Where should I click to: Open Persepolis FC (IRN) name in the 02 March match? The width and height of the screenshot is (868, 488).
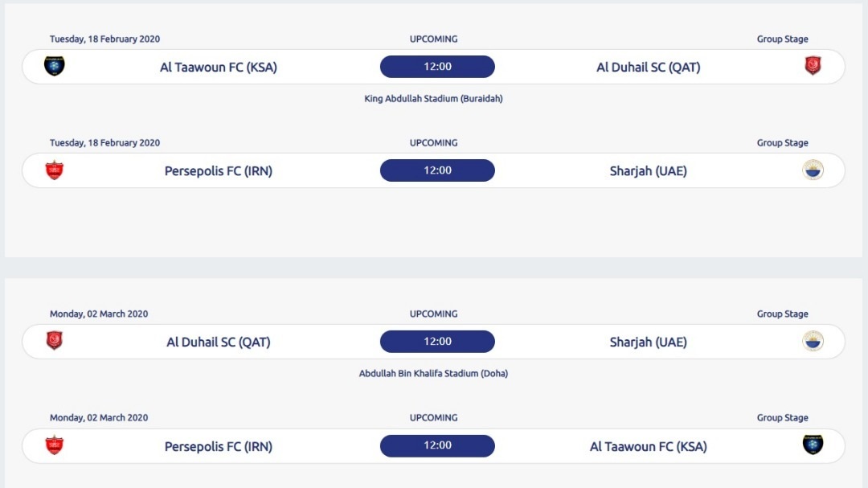tap(219, 446)
